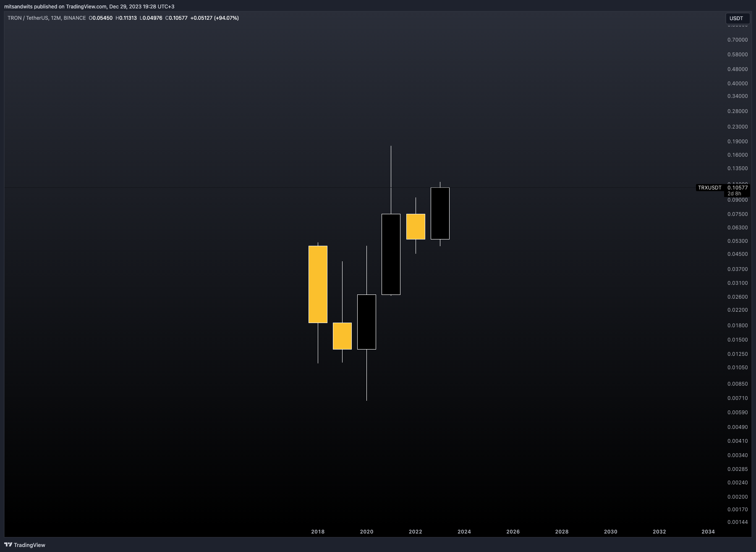The image size is (756, 552).
Task: Select the TRXUSDT price line label
Action: pyautogui.click(x=709, y=188)
